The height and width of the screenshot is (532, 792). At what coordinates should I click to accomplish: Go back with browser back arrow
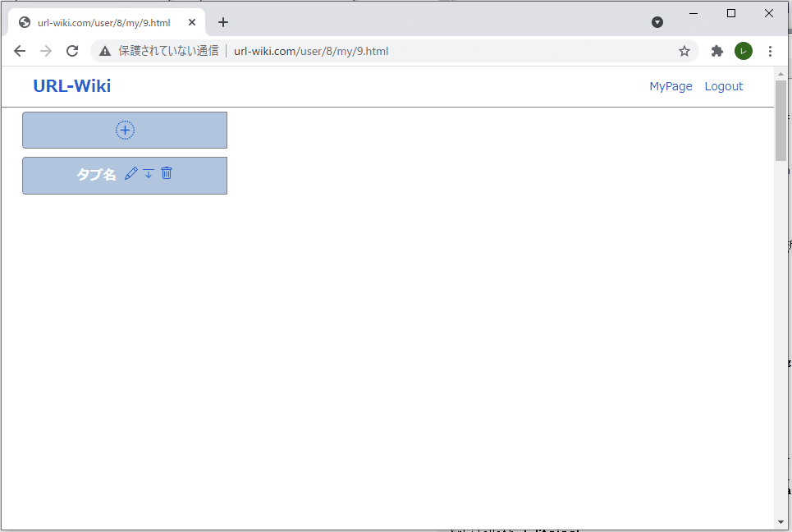click(x=20, y=51)
